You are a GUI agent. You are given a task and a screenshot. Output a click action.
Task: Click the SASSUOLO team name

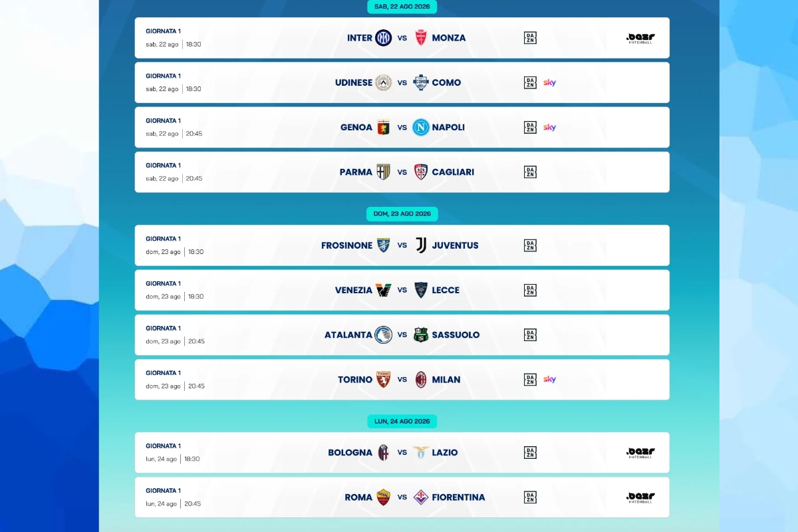pos(456,335)
